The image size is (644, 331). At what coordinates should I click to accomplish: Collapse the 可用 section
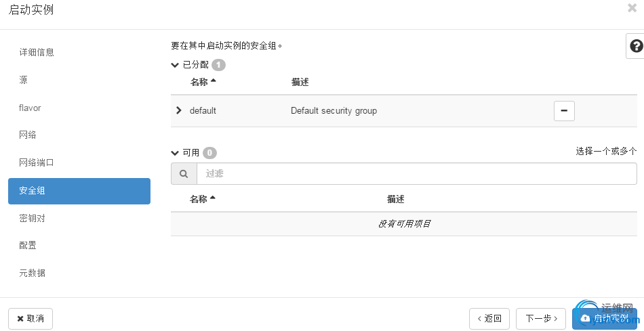175,153
